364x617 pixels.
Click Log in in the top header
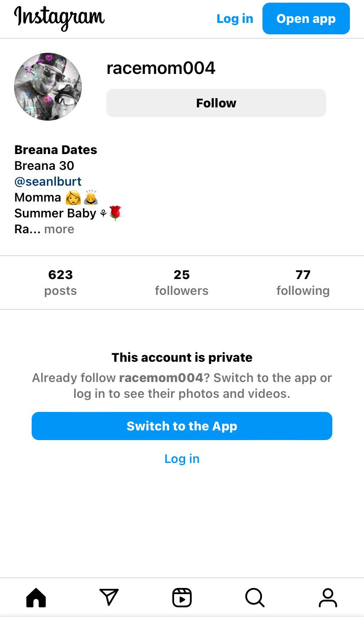(x=235, y=18)
